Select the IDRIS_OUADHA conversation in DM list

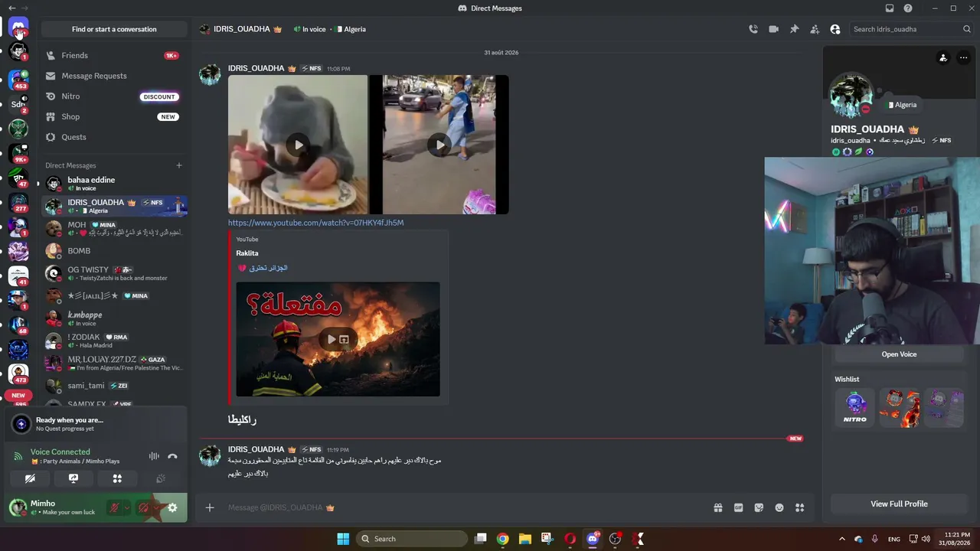point(115,206)
